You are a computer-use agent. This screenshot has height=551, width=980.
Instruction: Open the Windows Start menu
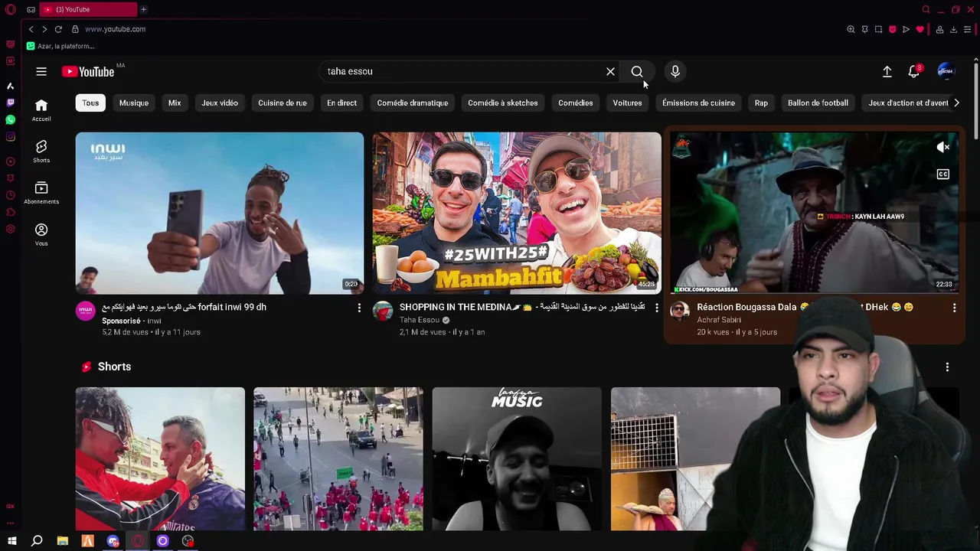(11, 541)
